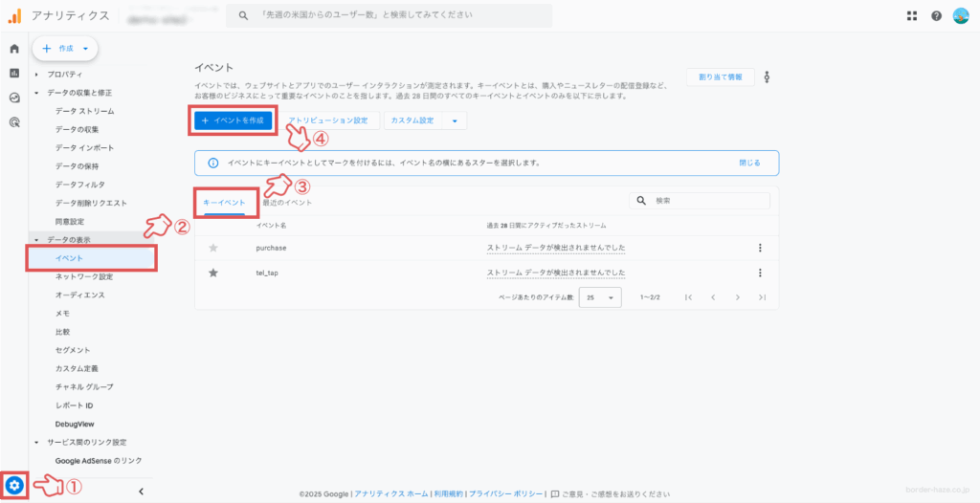980x503 pixels.
Task: Open the Admin gear icon
Action: 15,484
